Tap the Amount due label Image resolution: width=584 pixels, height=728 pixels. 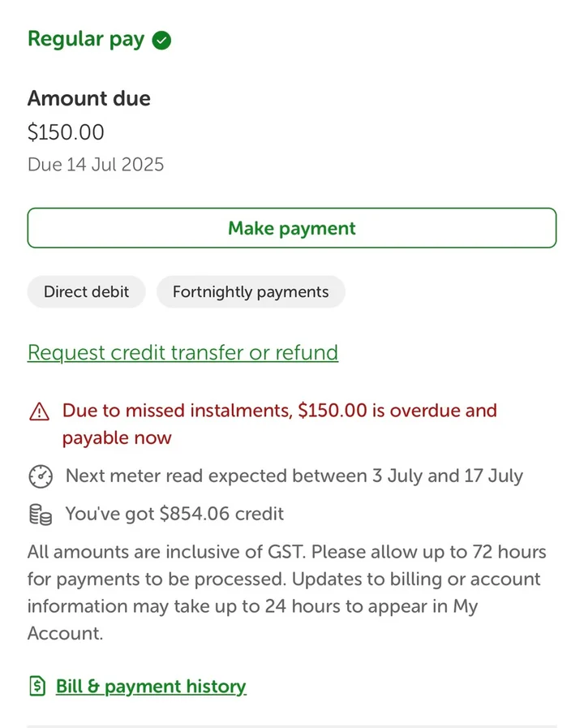click(89, 99)
